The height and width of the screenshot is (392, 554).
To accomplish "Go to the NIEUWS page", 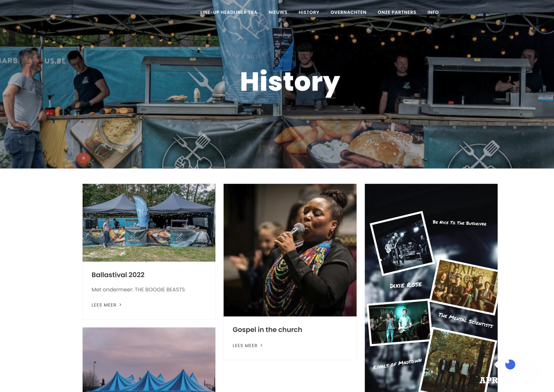I will [x=278, y=12].
